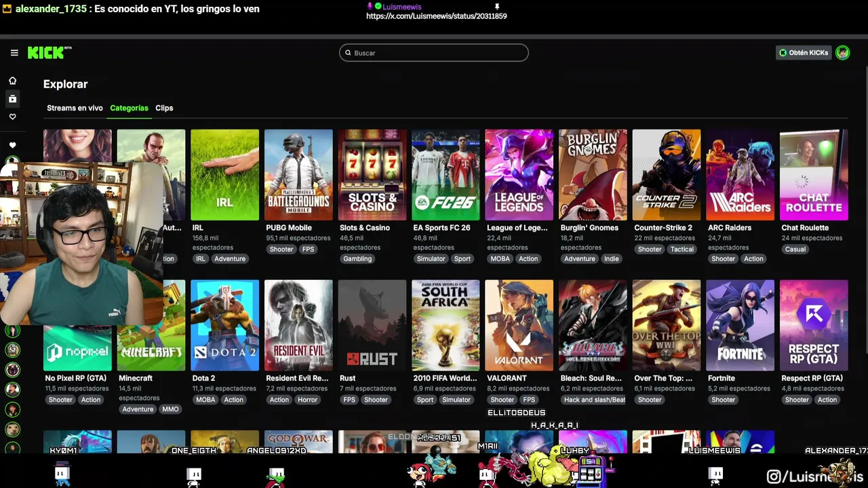Open the hamburger menu icon
Screen dimensions: 868x488
tap(14, 53)
